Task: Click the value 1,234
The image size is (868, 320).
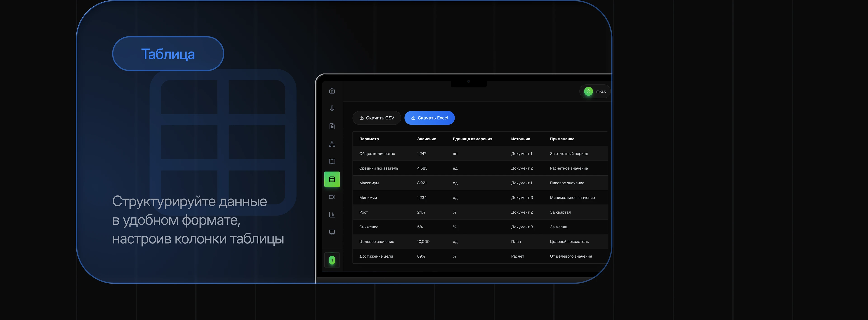Action: (422, 197)
